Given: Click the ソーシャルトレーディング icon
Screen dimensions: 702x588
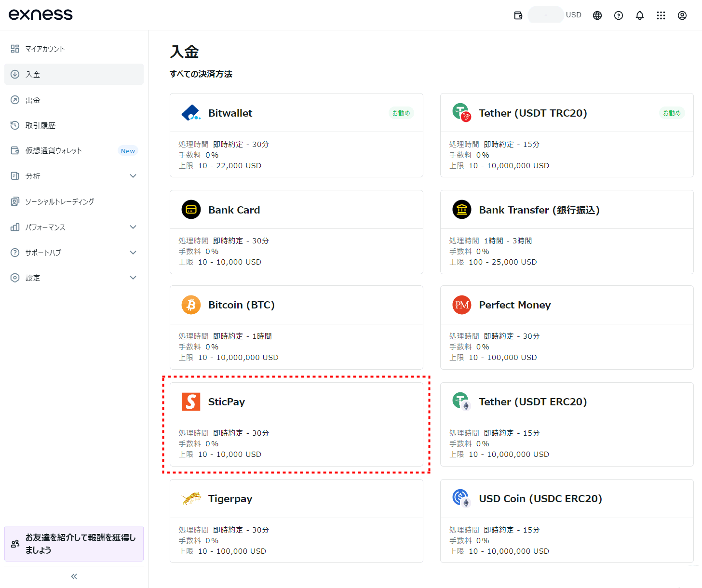Looking at the screenshot, I should coord(15,201).
